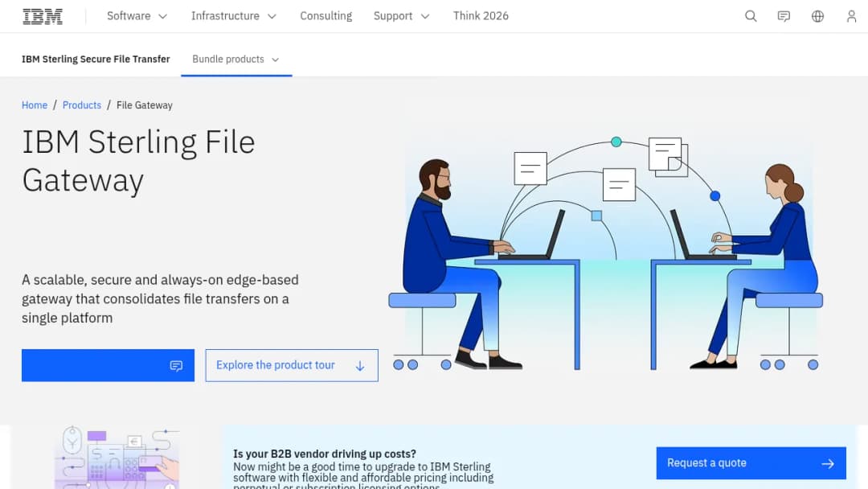Open the user profile icon

pyautogui.click(x=851, y=16)
